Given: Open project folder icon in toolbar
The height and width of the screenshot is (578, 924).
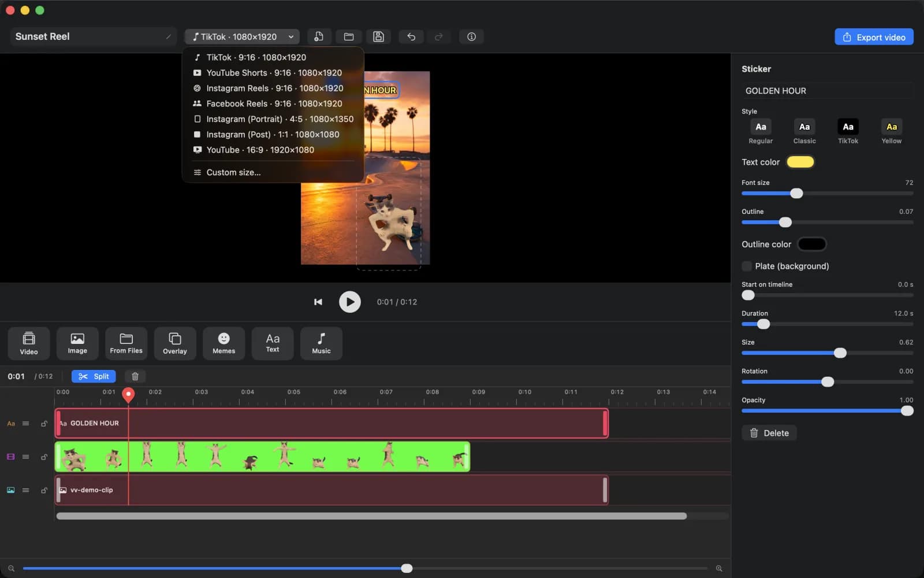Looking at the screenshot, I should [349, 36].
